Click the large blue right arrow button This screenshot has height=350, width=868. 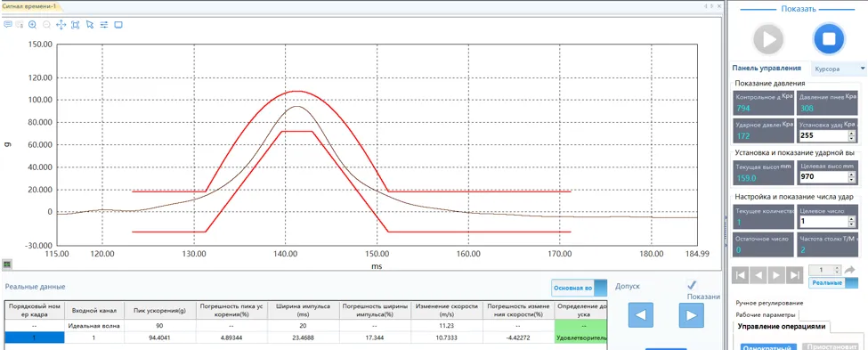(691, 315)
